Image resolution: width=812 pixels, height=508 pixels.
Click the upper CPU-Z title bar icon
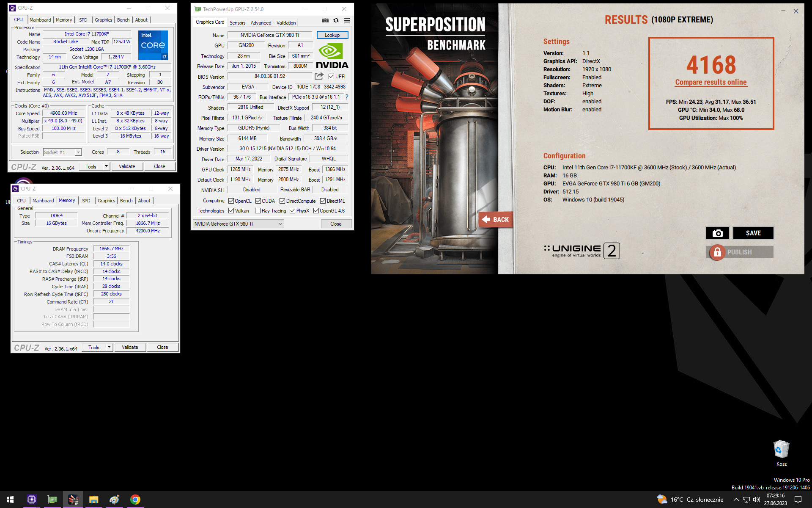[12, 8]
